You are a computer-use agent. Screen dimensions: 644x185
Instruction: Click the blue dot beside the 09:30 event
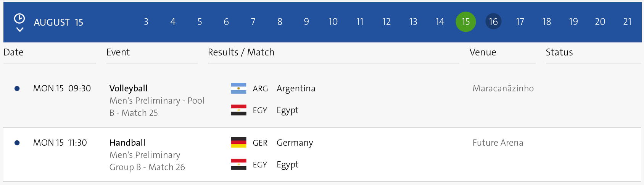(x=17, y=89)
